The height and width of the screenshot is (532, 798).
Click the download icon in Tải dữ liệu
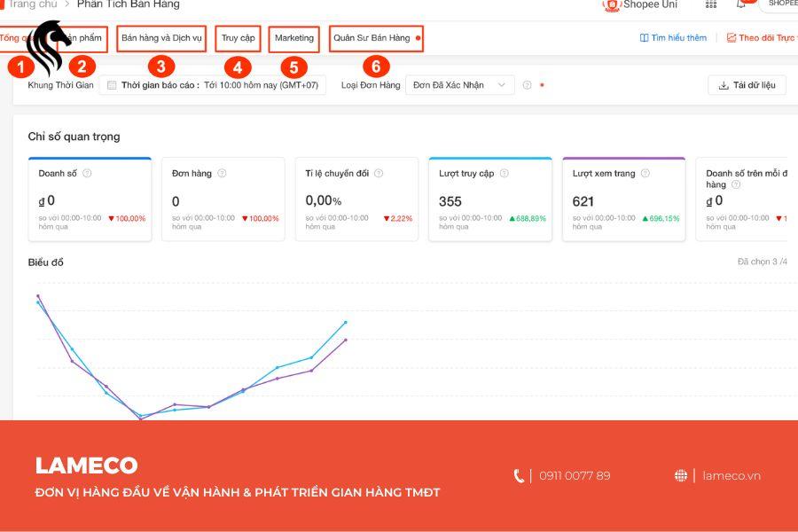tap(724, 85)
